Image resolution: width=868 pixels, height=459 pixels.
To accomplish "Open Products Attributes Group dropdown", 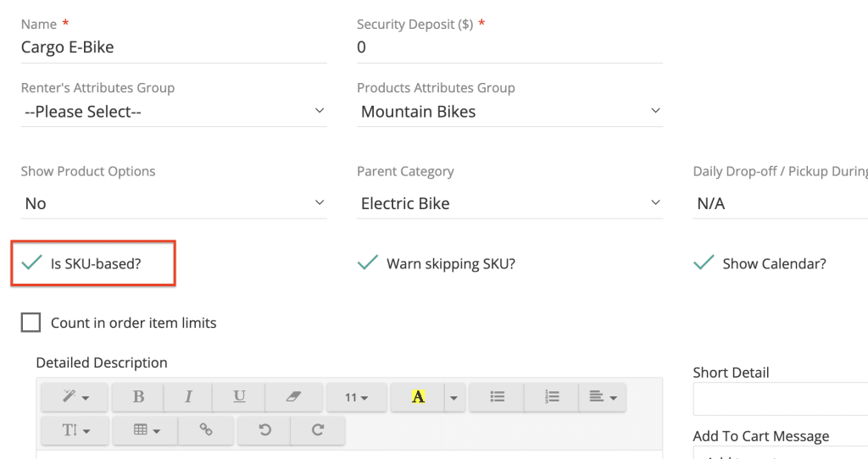I will point(509,112).
